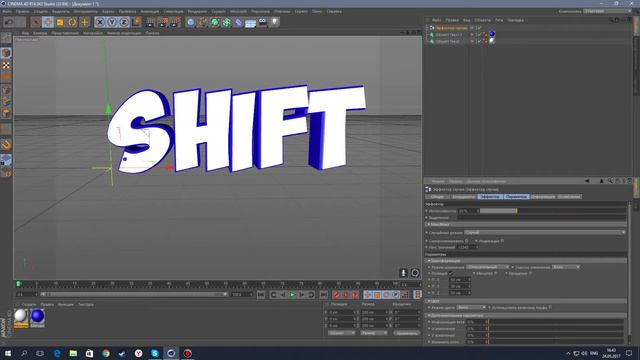Click the Record Active Objects button
This screenshot has height=360, width=640.
click(336, 295)
